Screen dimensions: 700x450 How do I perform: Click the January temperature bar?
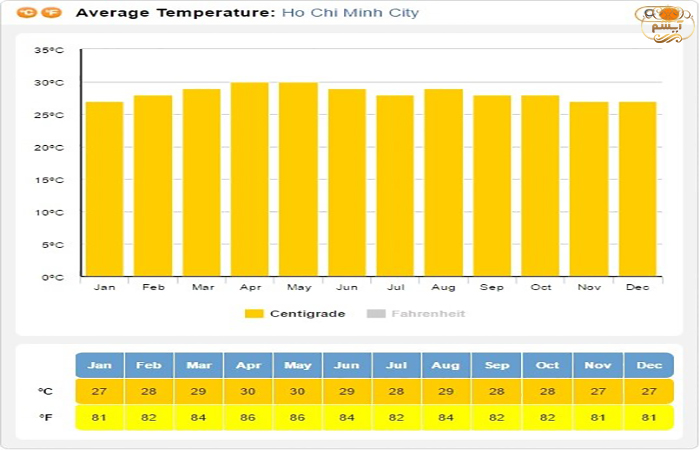point(104,190)
